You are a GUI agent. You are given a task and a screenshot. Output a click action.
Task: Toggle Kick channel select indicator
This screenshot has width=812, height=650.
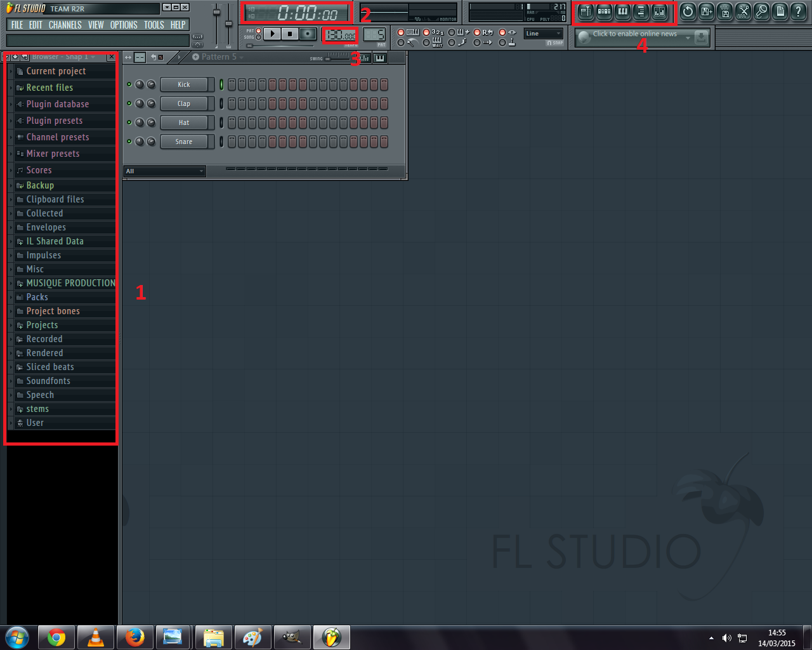(x=221, y=84)
